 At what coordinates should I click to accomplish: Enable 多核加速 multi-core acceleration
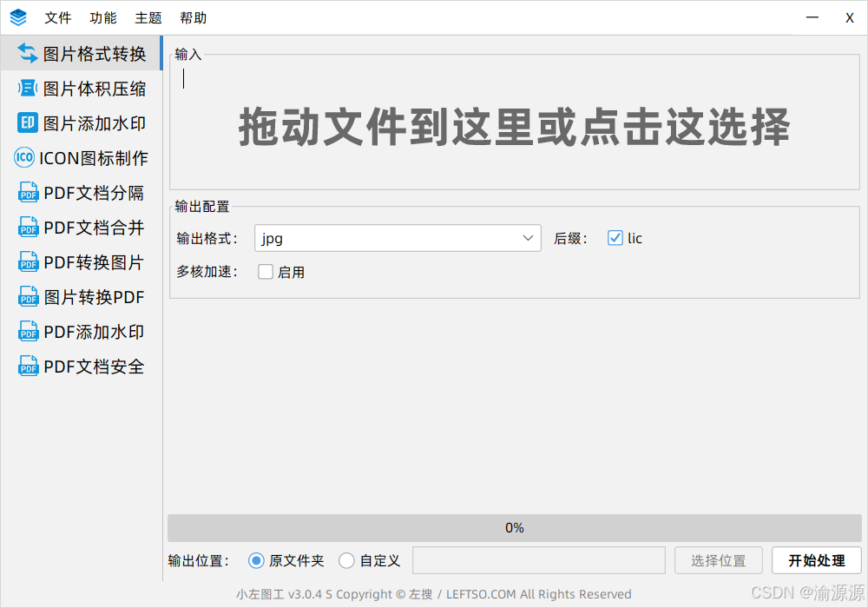(266, 271)
